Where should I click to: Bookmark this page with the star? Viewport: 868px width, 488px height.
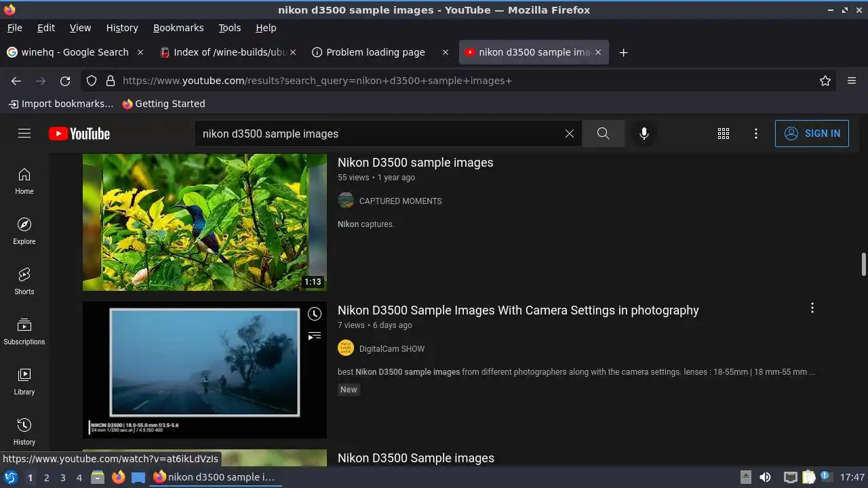coord(825,81)
